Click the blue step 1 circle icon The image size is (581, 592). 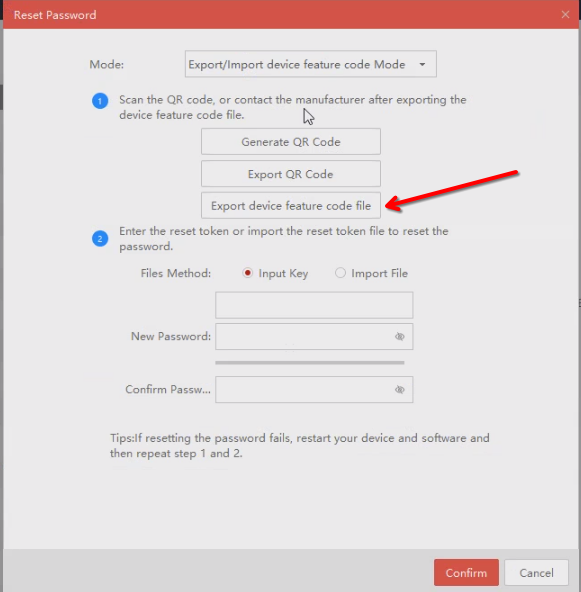pyautogui.click(x=100, y=101)
